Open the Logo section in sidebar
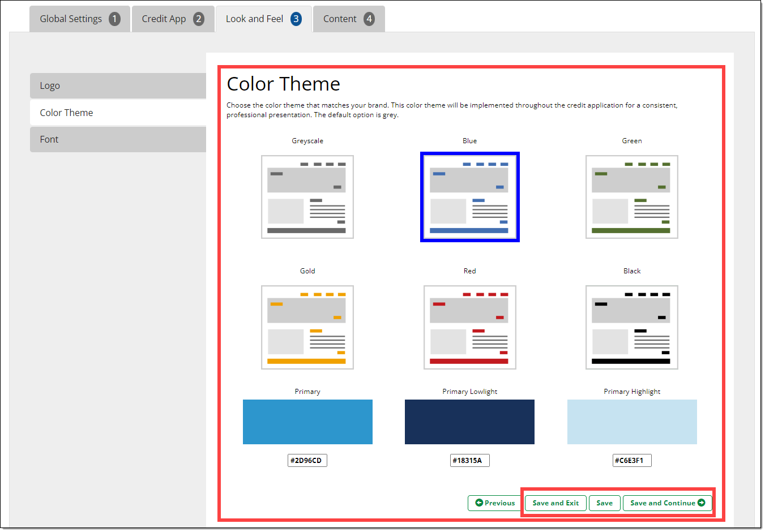Image resolution: width=765 pixels, height=532 pixels. tap(118, 86)
